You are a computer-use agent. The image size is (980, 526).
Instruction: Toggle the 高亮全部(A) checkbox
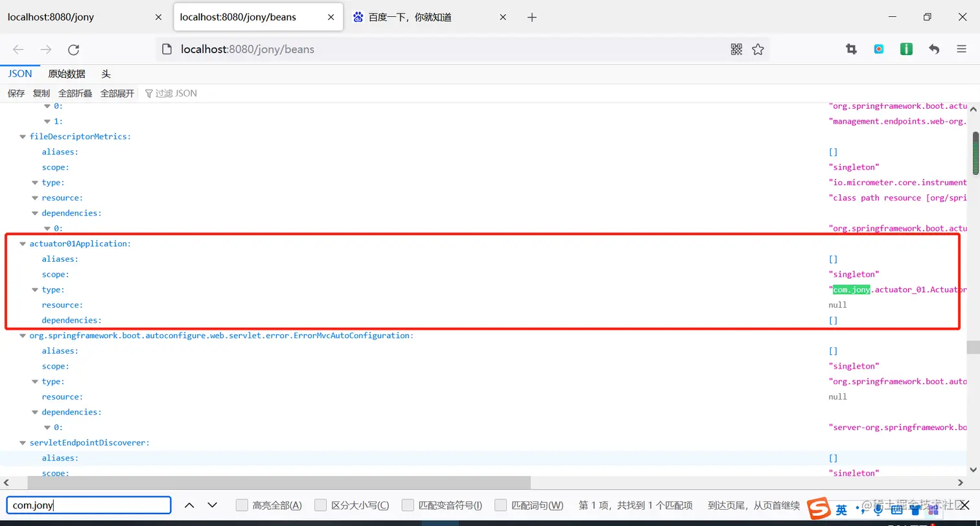(x=242, y=505)
